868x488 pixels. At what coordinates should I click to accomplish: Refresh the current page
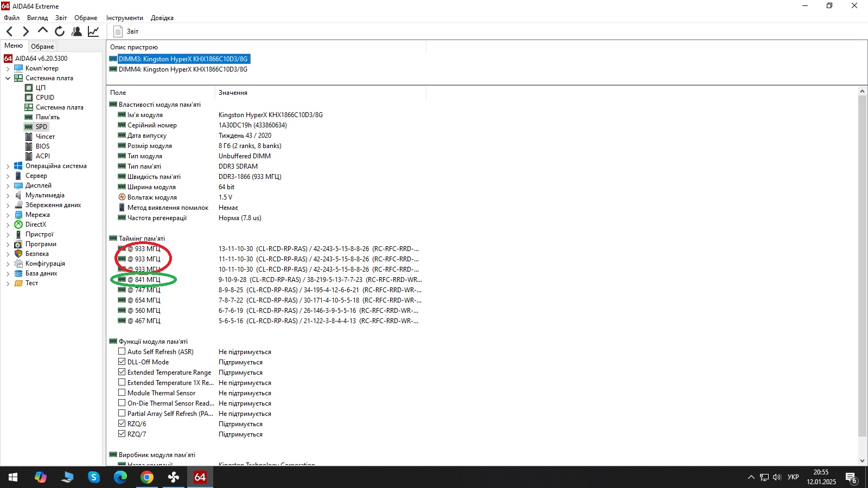pyautogui.click(x=60, y=31)
